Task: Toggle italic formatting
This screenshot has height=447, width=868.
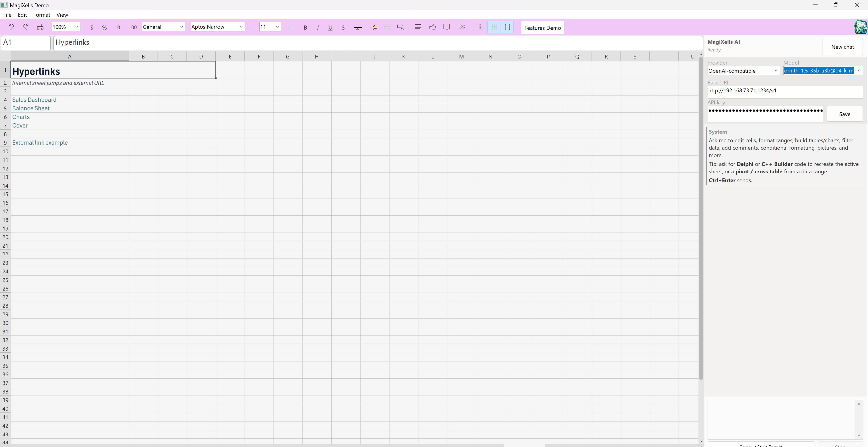Action: point(318,28)
